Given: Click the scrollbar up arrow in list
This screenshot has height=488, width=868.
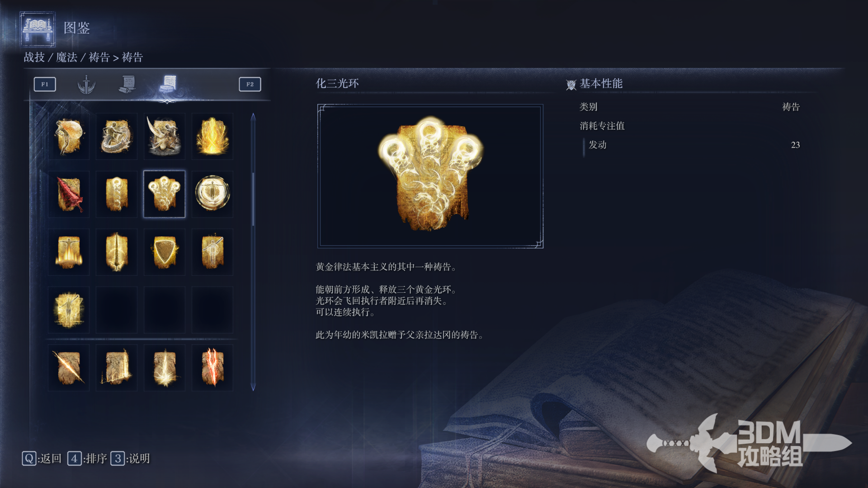Looking at the screenshot, I should (x=253, y=117).
